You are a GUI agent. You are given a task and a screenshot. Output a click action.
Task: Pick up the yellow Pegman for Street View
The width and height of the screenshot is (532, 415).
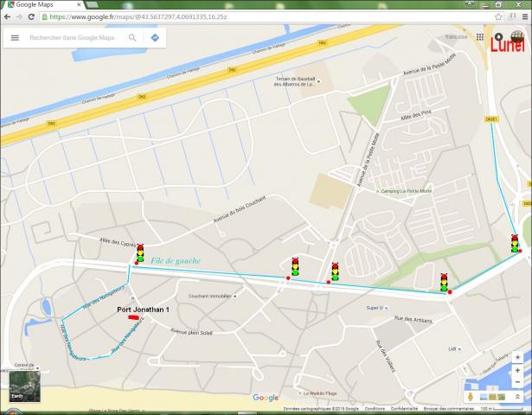pos(471,397)
